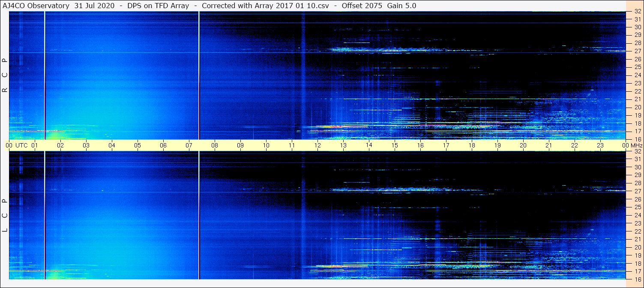Click the 12 hour mark on UTC axis
Screen dimensions: 644x288
click(318, 145)
